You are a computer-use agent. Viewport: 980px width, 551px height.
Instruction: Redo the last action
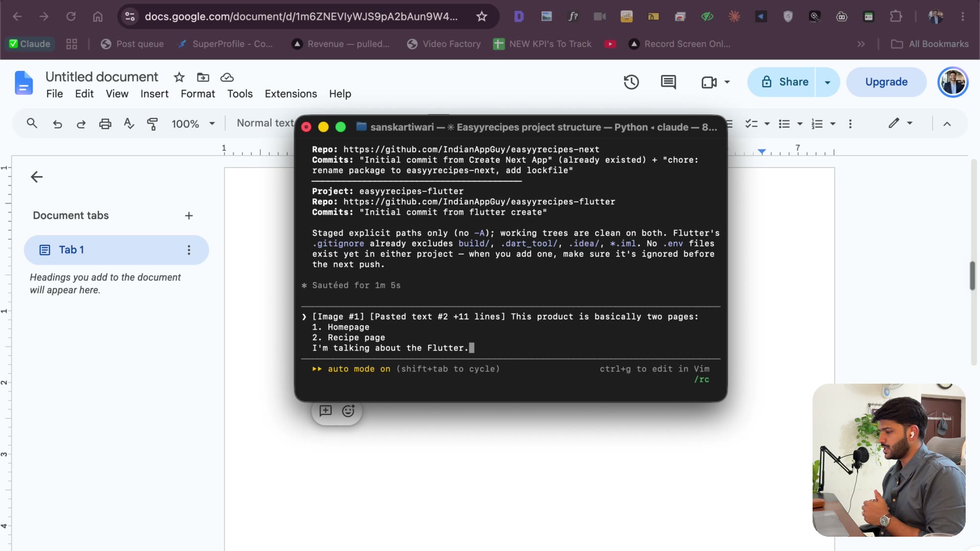81,124
